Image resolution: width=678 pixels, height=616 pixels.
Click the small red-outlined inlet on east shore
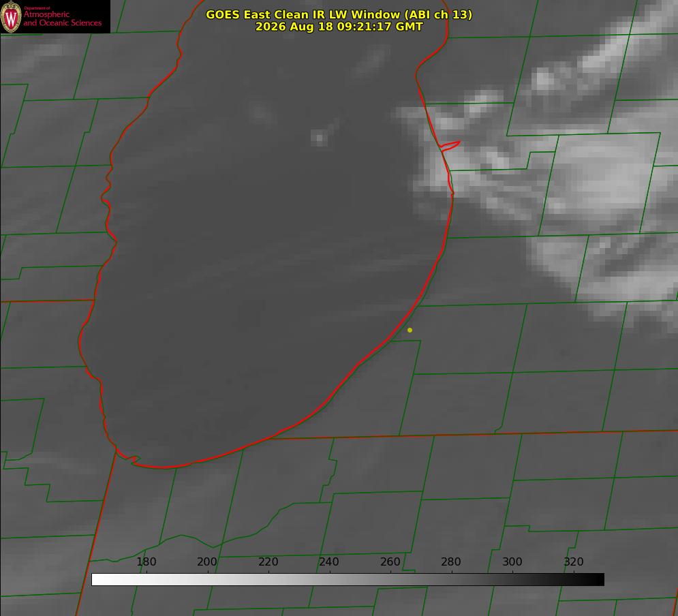(x=450, y=146)
